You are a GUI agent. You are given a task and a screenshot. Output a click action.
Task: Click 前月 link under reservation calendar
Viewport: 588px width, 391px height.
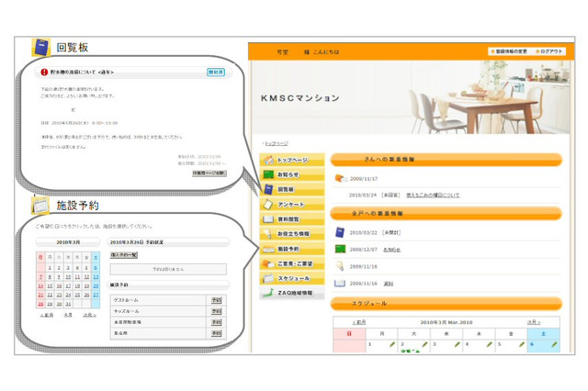point(47,315)
